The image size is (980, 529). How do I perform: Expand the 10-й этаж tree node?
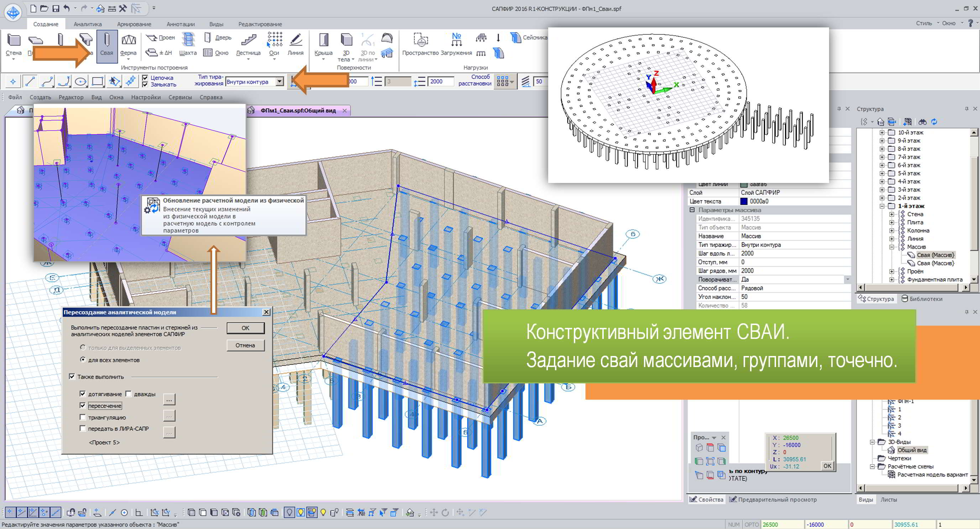tap(882, 132)
